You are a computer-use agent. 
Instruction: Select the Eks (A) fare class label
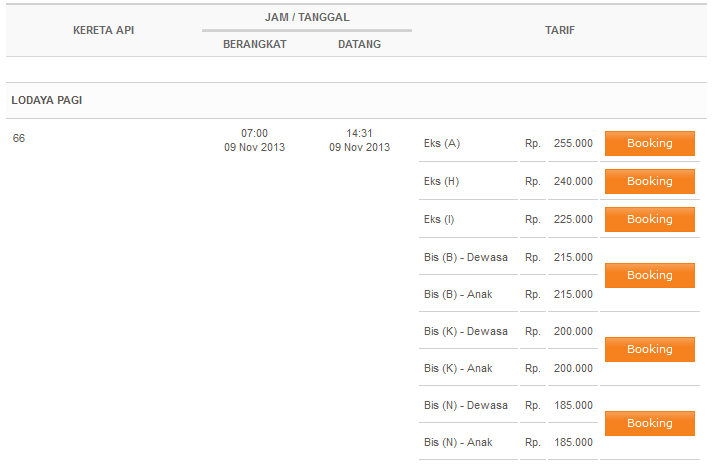442,144
